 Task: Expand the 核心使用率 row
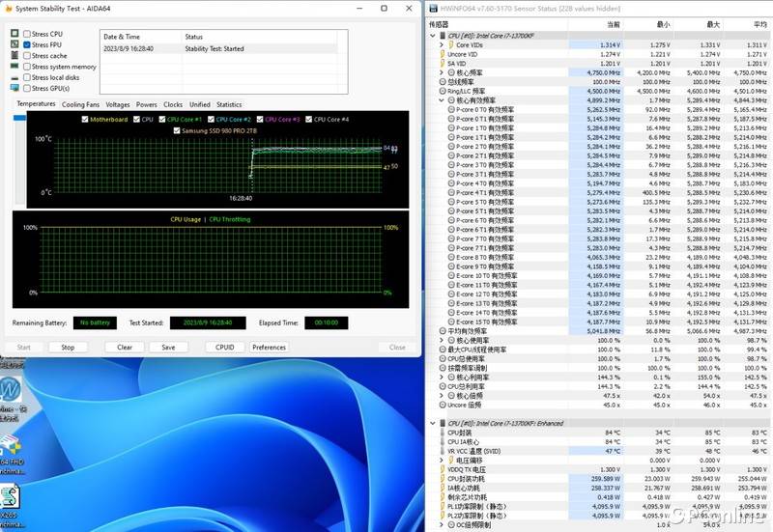442,341
